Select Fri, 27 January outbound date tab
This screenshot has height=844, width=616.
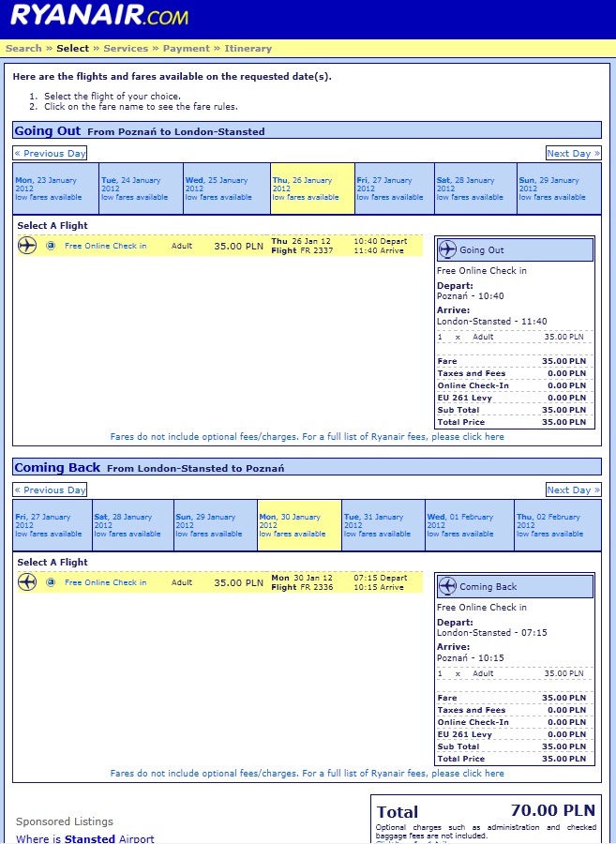[x=395, y=188]
